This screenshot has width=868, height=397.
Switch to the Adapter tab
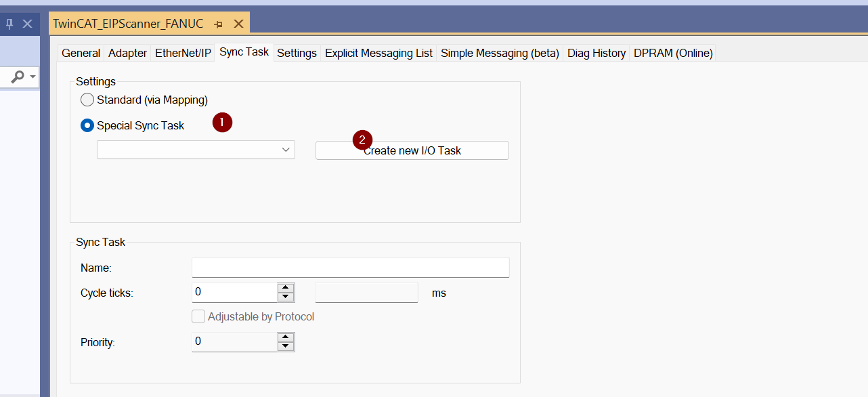pyautogui.click(x=127, y=53)
